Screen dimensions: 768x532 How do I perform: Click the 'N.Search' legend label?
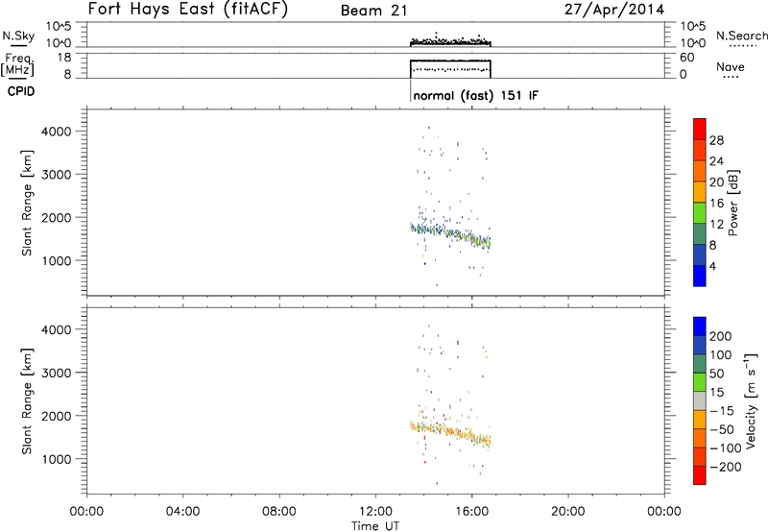point(741,36)
